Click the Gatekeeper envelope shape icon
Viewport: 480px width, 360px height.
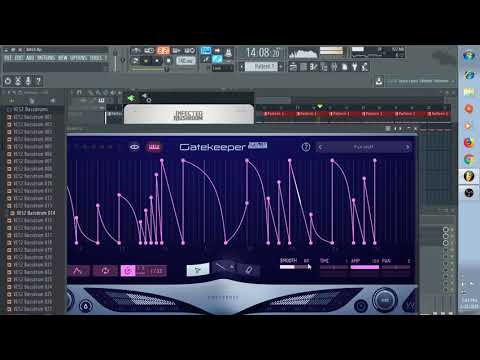78,271
